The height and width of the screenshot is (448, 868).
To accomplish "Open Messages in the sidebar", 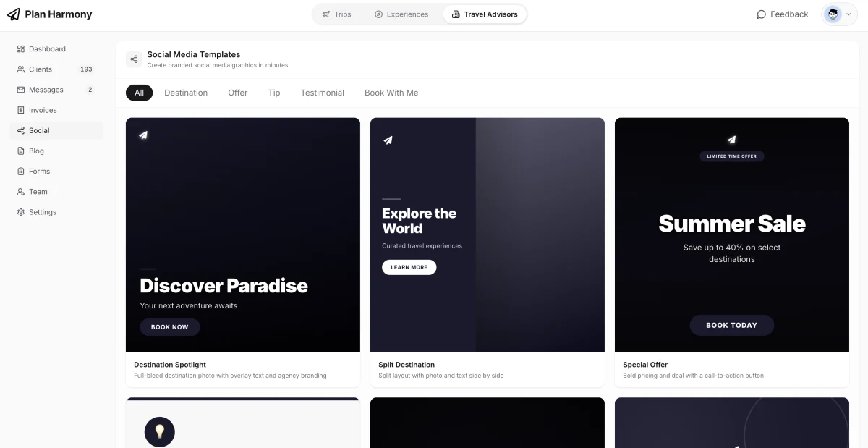I will point(56,90).
